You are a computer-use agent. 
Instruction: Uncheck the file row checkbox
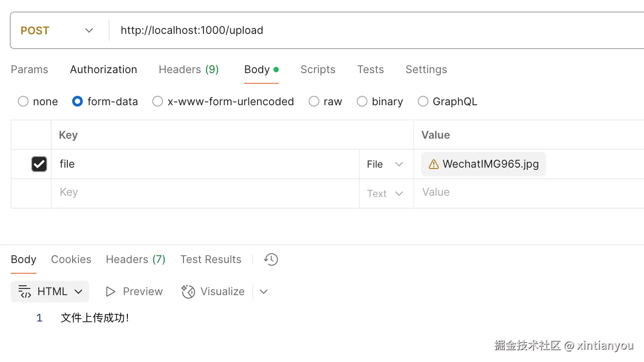coord(39,164)
